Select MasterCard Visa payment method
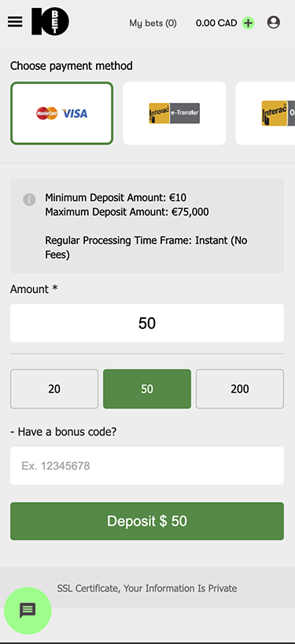 pyautogui.click(x=61, y=113)
